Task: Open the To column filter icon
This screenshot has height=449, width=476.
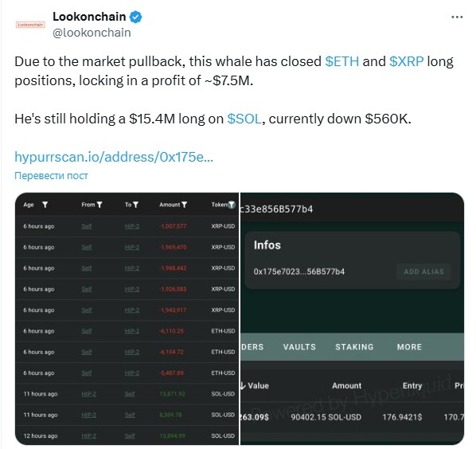Action: click(x=135, y=205)
